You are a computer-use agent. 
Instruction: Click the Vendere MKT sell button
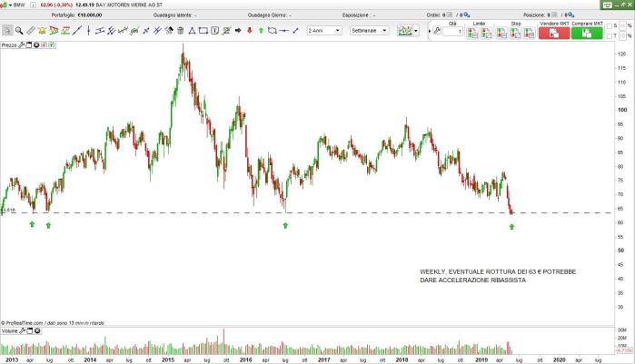click(x=553, y=33)
